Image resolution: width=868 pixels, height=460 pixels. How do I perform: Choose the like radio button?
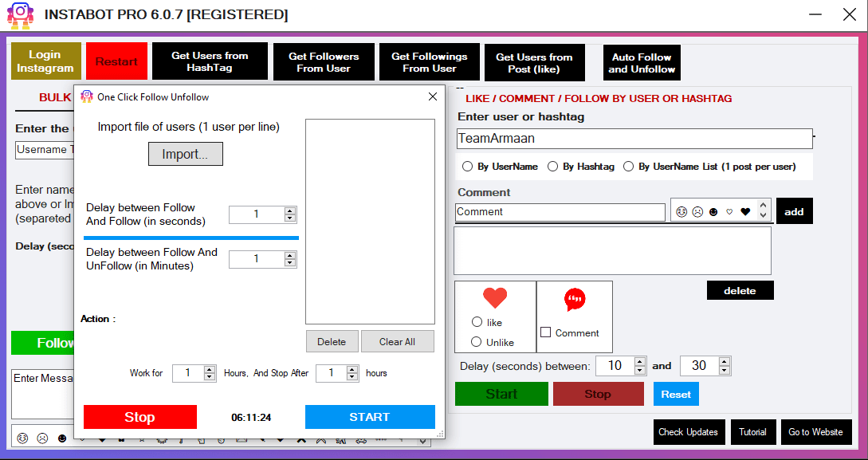pos(477,322)
